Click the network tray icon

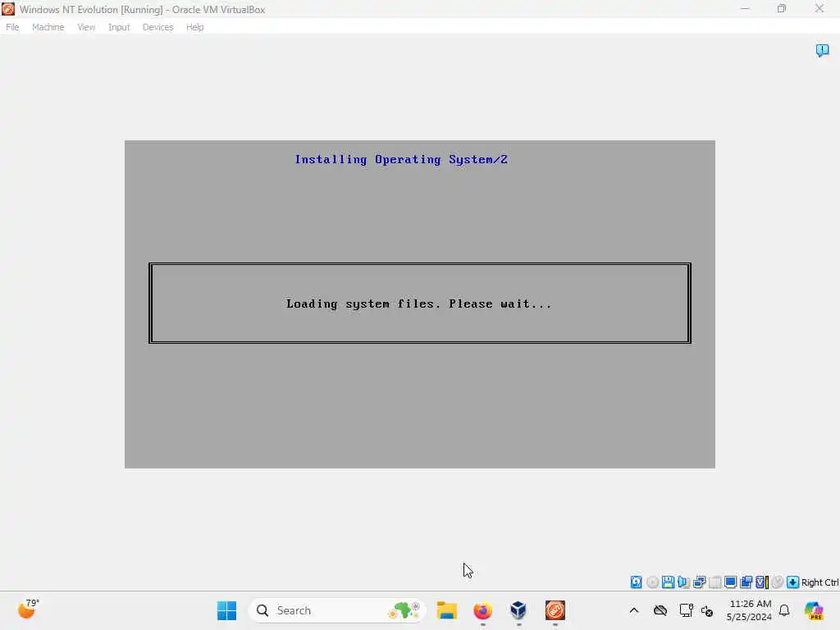click(x=686, y=610)
